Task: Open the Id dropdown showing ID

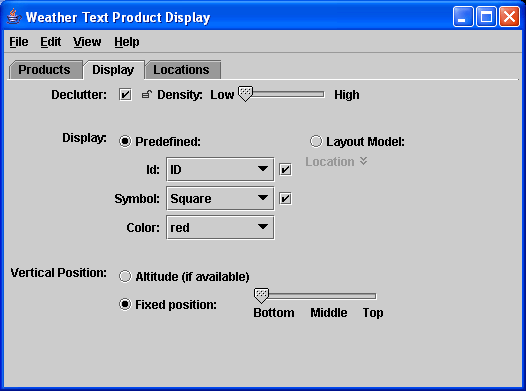Action: (x=220, y=170)
